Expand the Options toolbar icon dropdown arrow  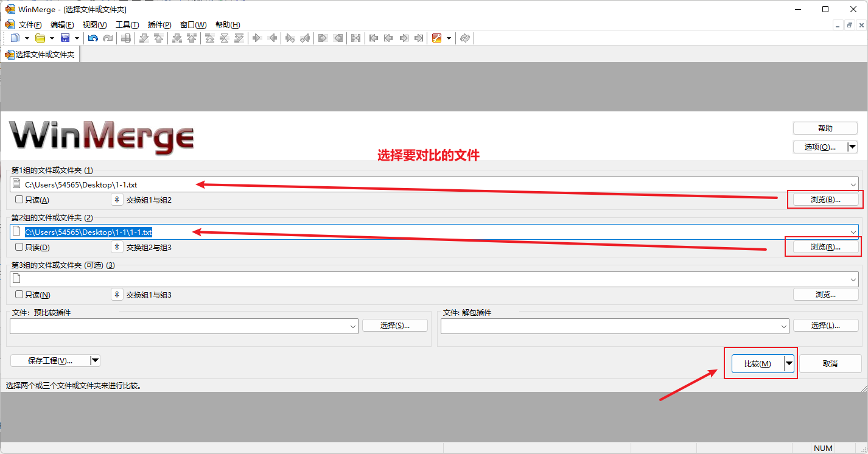[449, 38]
